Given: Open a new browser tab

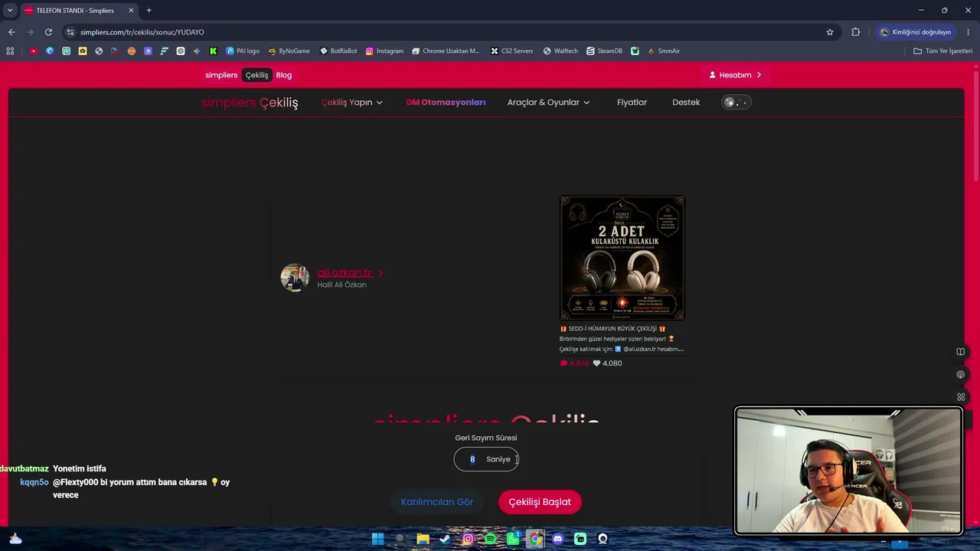Looking at the screenshot, I should pos(149,11).
